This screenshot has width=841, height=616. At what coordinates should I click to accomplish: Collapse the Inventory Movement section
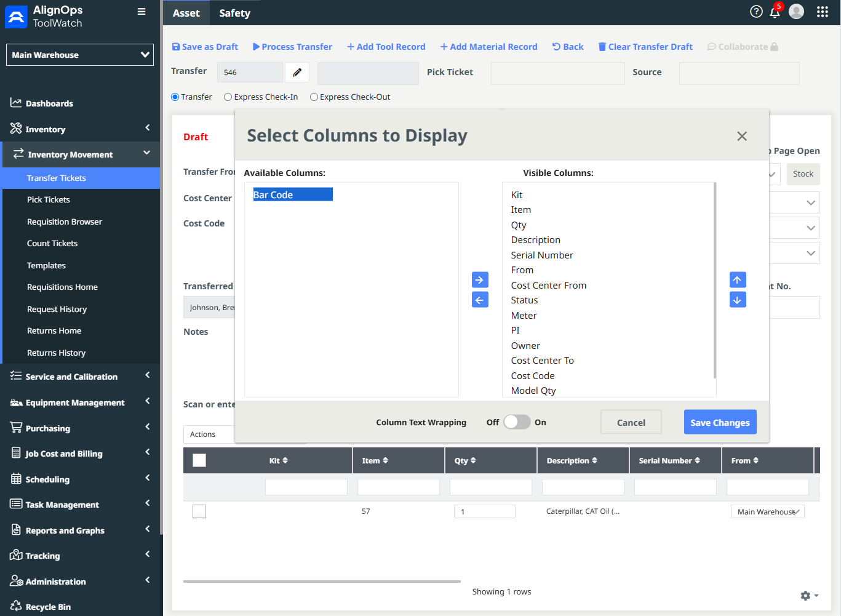[x=80, y=154]
